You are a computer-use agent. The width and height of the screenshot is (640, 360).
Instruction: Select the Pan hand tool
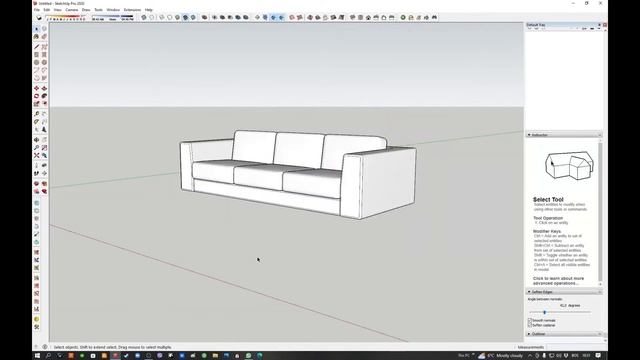(44, 140)
